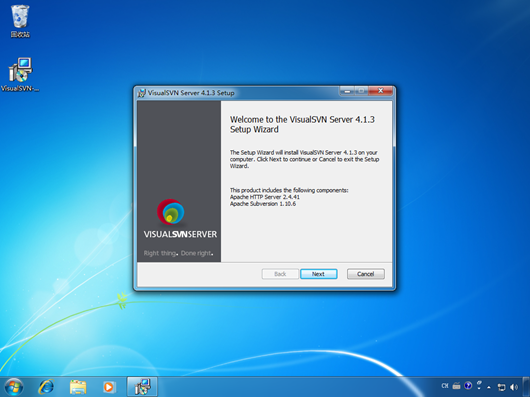Click the blue help globe tray icon
Screen dimensions: 530x397
click(x=468, y=386)
